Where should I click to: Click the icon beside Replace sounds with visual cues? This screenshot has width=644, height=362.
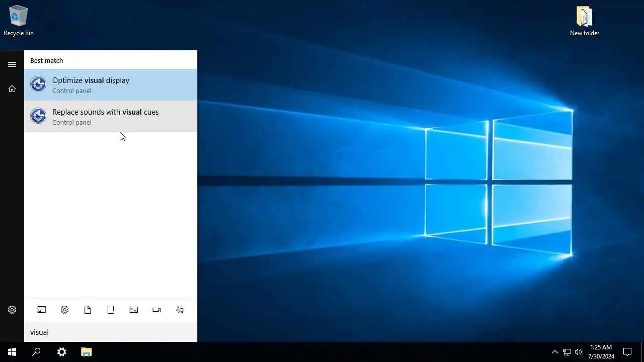click(x=38, y=116)
